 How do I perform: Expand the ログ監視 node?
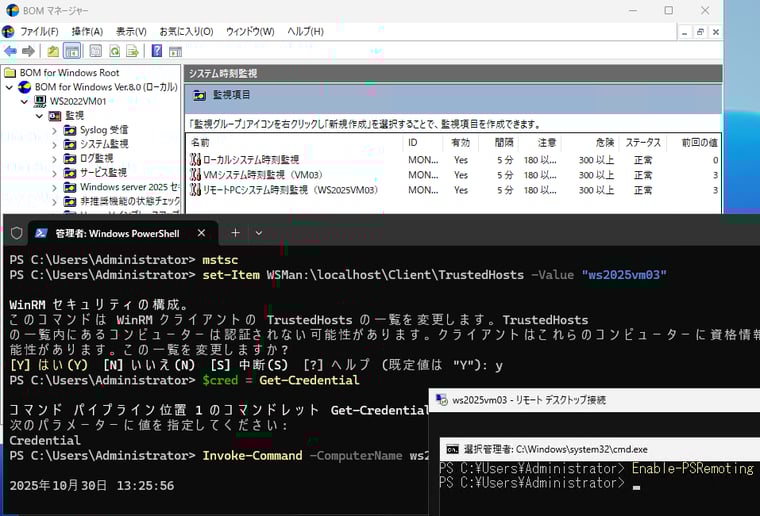coord(54,159)
